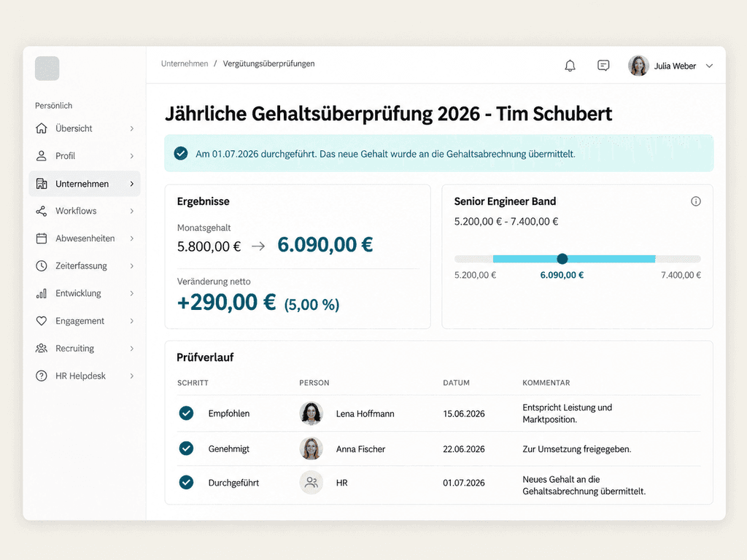The width and height of the screenshot is (747, 560).
Task: Expand the Zeiterfassung chevron
Action: click(x=132, y=265)
